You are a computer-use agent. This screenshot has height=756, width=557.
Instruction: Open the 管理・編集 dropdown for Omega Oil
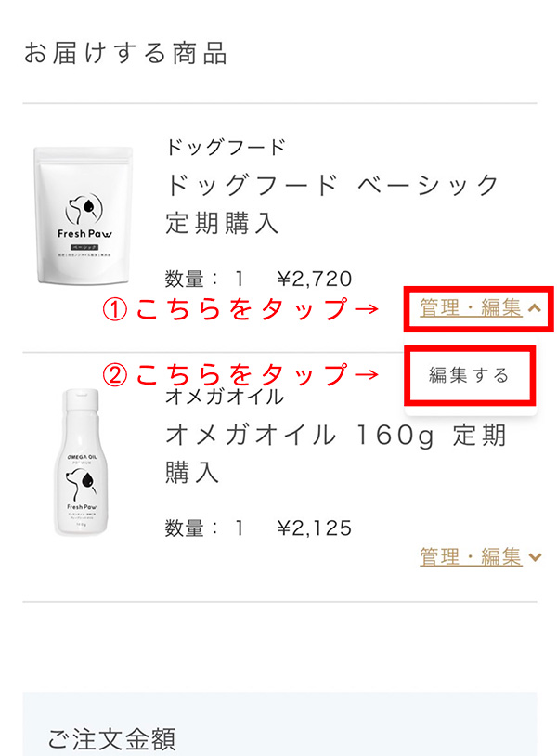click(x=471, y=557)
